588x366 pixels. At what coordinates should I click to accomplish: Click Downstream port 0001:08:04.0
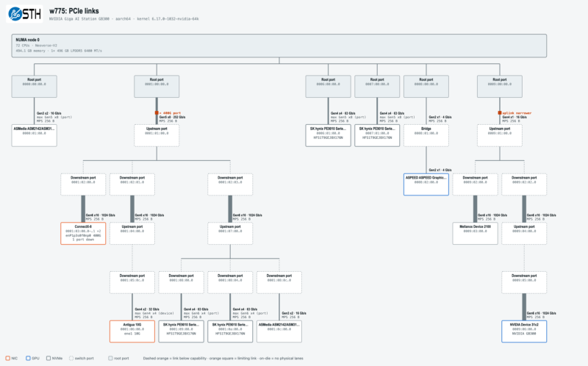click(x=230, y=282)
